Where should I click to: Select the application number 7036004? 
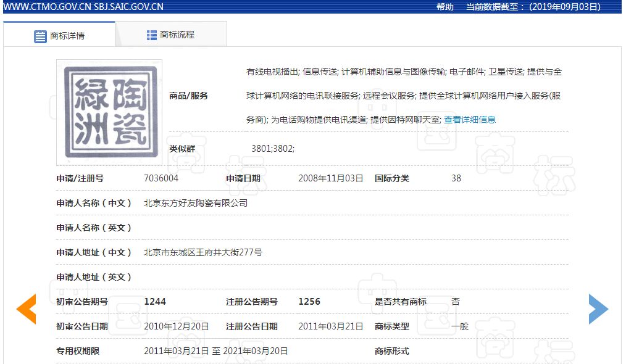coord(161,178)
